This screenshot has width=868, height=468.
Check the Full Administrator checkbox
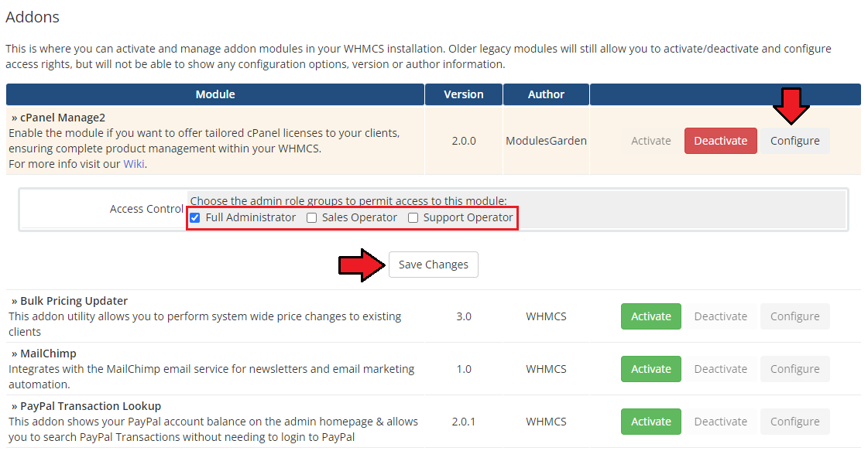(195, 218)
